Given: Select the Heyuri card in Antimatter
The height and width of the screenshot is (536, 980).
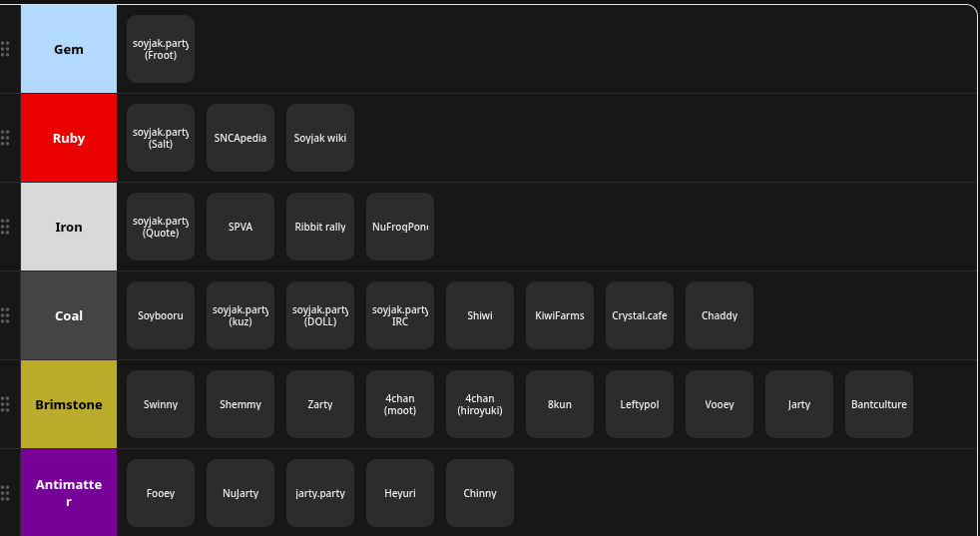Looking at the screenshot, I should [x=400, y=493].
